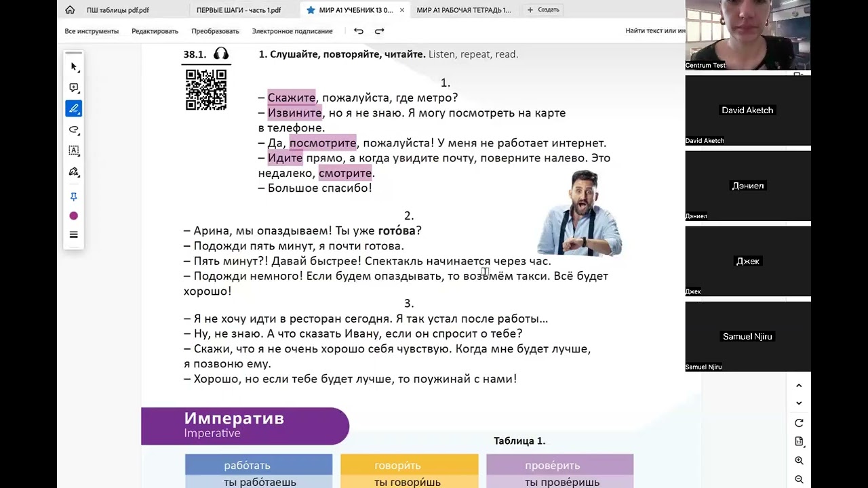
Task: Click the ты проверишь table cell
Action: coord(560,482)
